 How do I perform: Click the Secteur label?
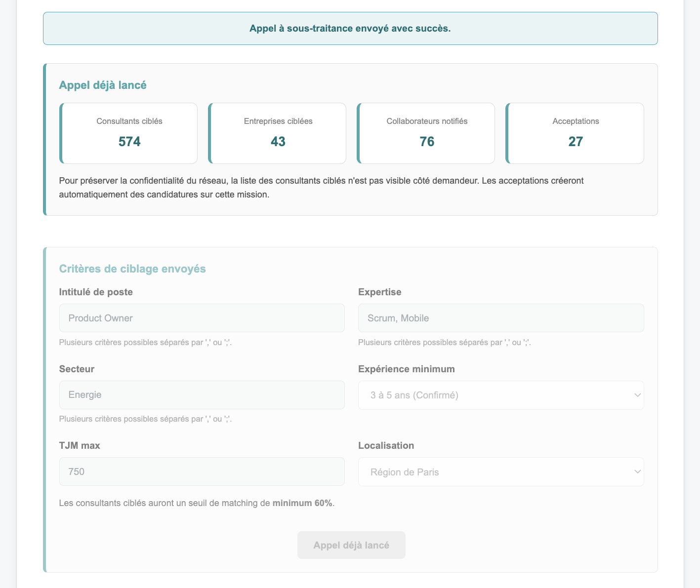(77, 369)
